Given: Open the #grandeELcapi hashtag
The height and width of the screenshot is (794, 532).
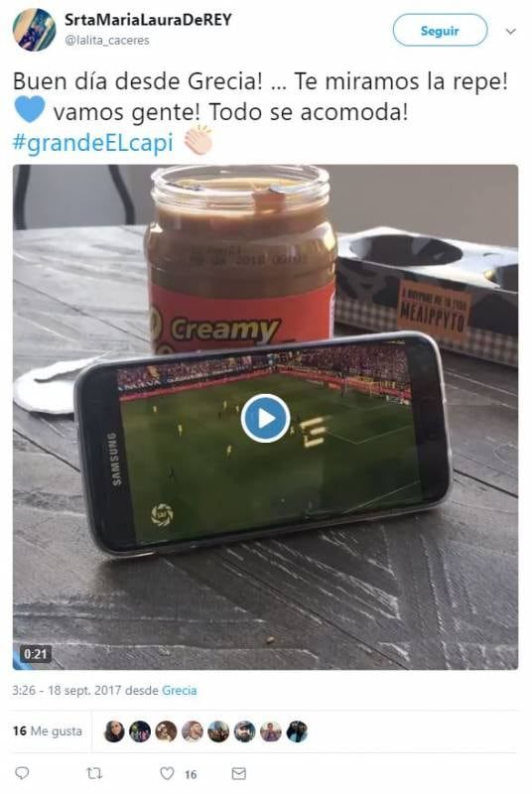Looking at the screenshot, I should pos(92,142).
